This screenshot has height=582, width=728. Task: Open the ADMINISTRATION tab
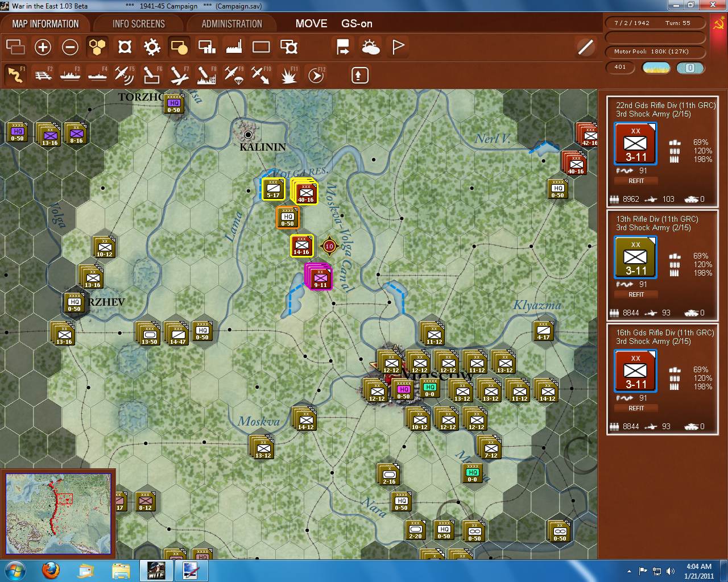[x=231, y=24]
